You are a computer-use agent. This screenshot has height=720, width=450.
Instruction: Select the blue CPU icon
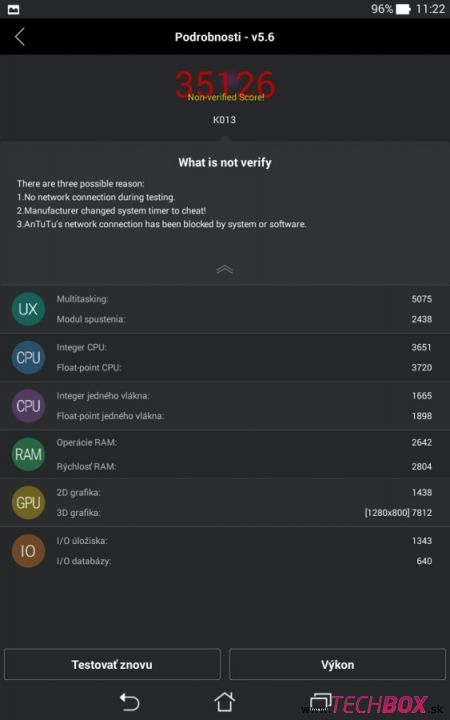[28, 357]
